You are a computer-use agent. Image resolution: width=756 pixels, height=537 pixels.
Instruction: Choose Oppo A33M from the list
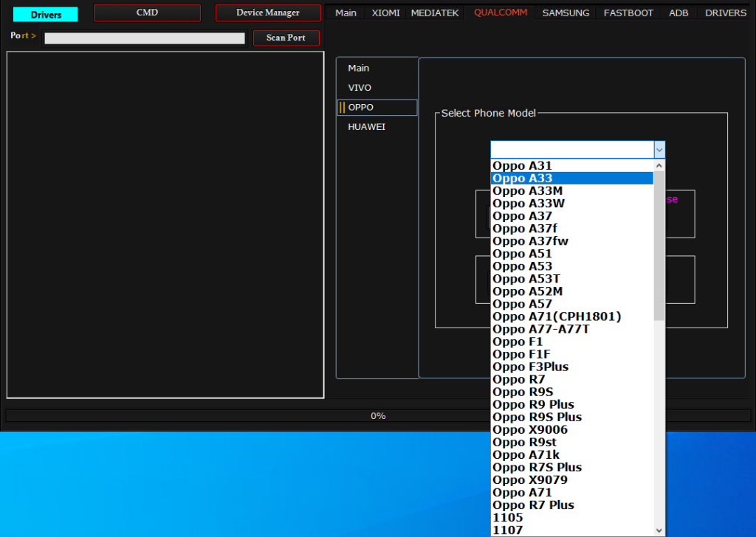tap(572, 191)
